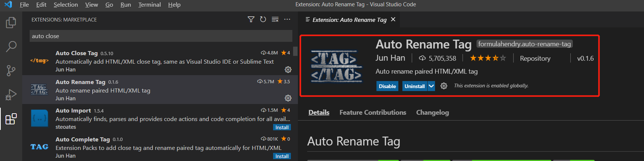Disable the Auto Rename Tag extension
The image size is (644, 161).
[387, 86]
